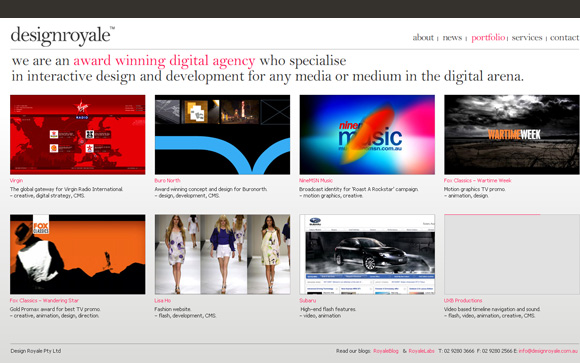Viewport: 580px width, 363px height.
Task: Click 'High-end flash features' description text
Action: (328, 309)
